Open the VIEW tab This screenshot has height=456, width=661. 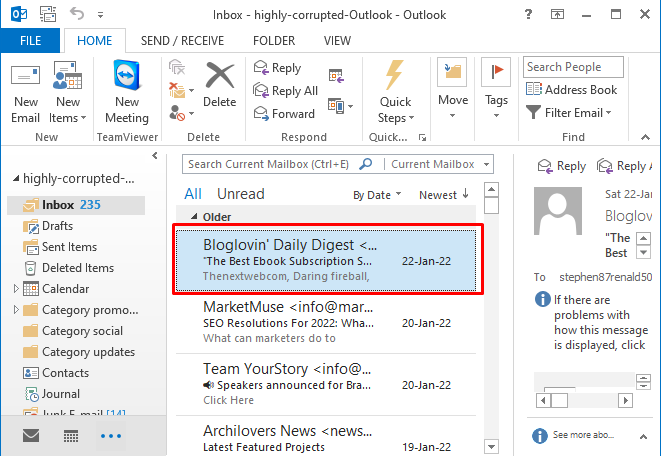[337, 41]
